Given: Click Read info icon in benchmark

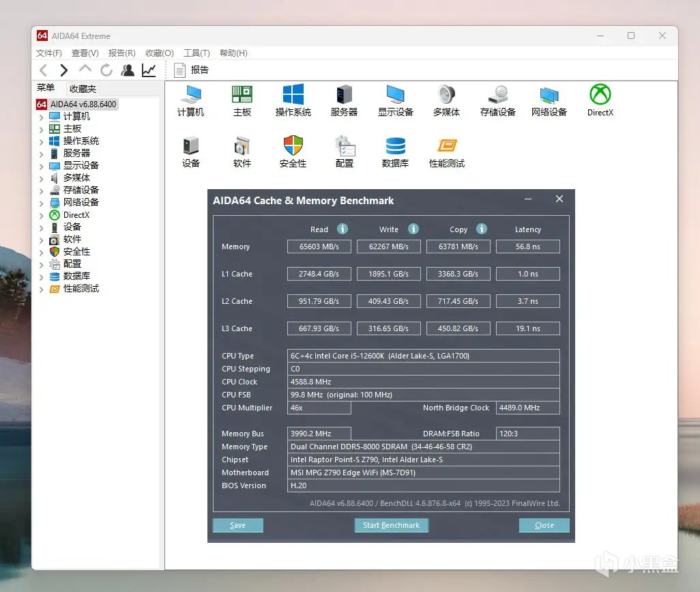Looking at the screenshot, I should [342, 229].
